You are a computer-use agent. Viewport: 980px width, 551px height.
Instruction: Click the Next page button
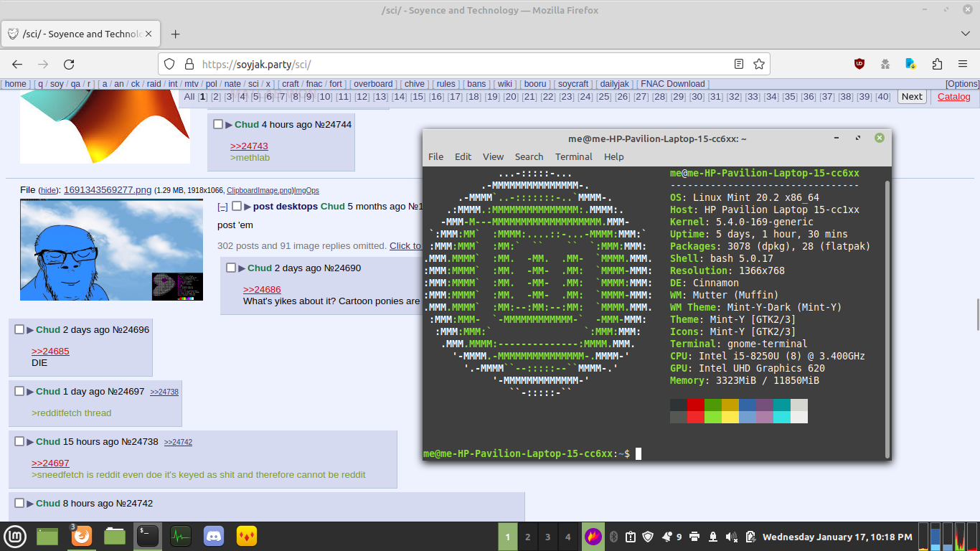912,97
